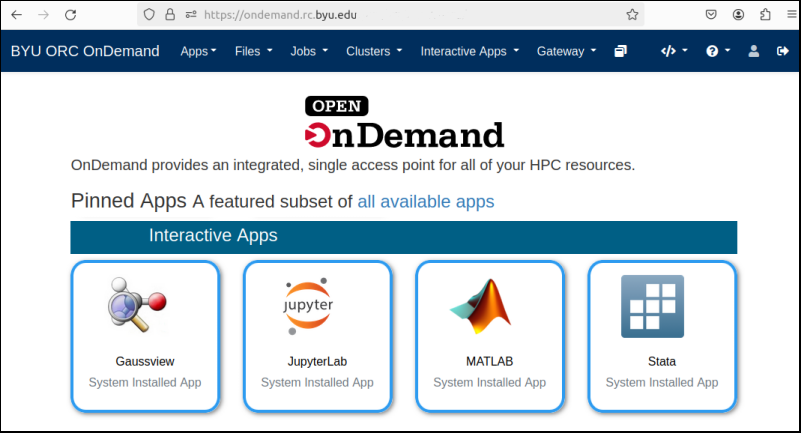The height and width of the screenshot is (433, 801).
Task: Click System Installed App under Stata
Action: 662,382
